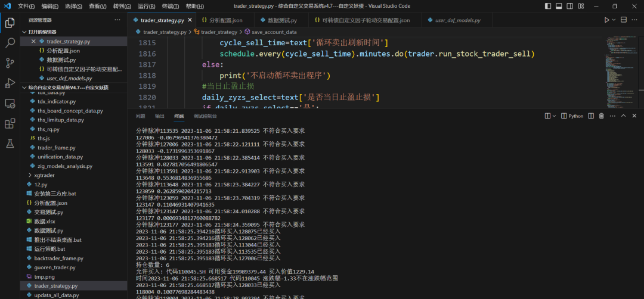Viewport: 644px width, 299px height.
Task: Toggle the secondary sidebar layout icon
Action: 569,6
